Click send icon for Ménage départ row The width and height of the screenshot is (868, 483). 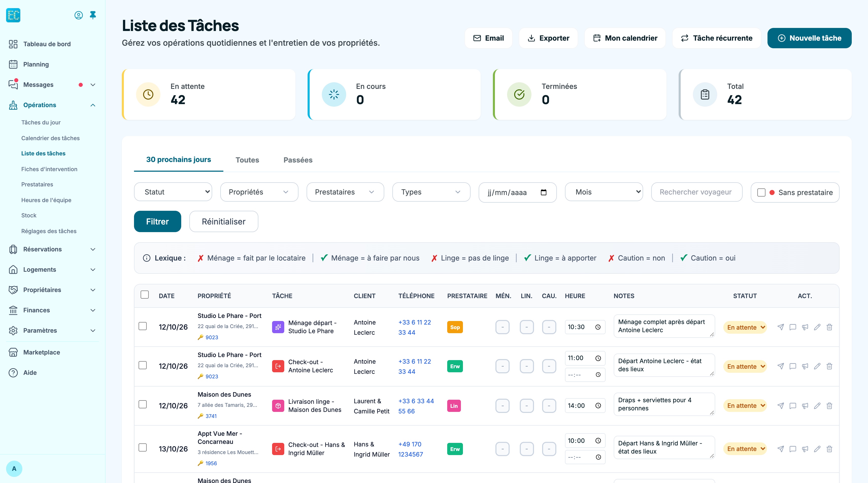780,327
